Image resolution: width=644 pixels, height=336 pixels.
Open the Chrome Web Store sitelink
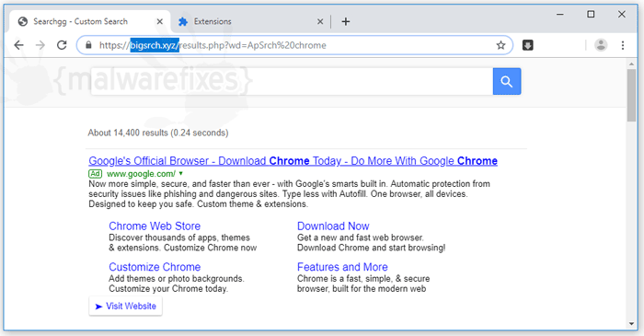pyautogui.click(x=155, y=226)
